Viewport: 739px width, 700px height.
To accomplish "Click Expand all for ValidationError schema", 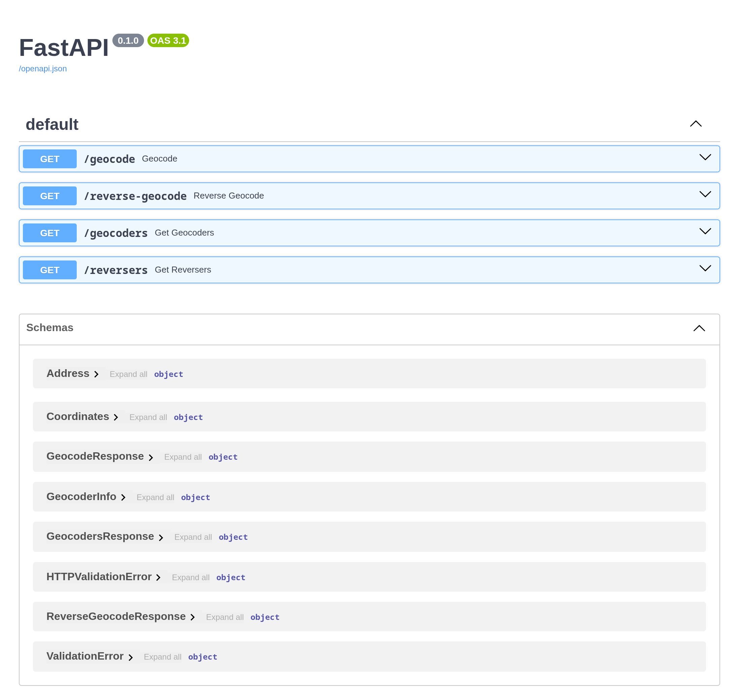I will coord(163,656).
